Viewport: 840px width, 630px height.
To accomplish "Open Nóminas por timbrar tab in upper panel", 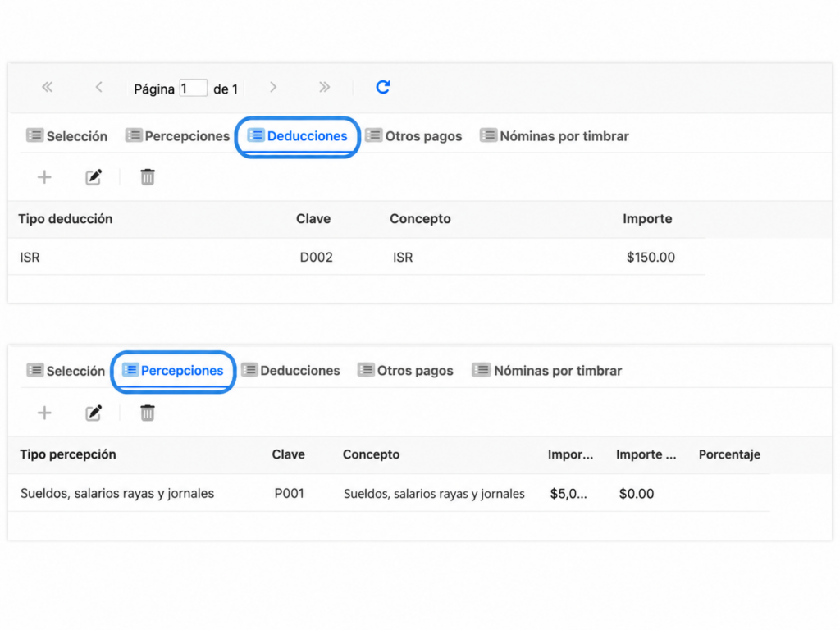I will 555,136.
